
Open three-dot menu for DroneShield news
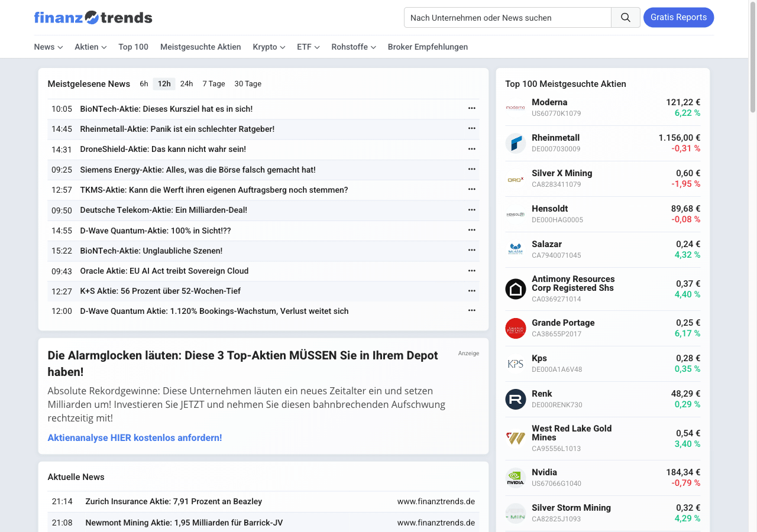[x=472, y=149]
